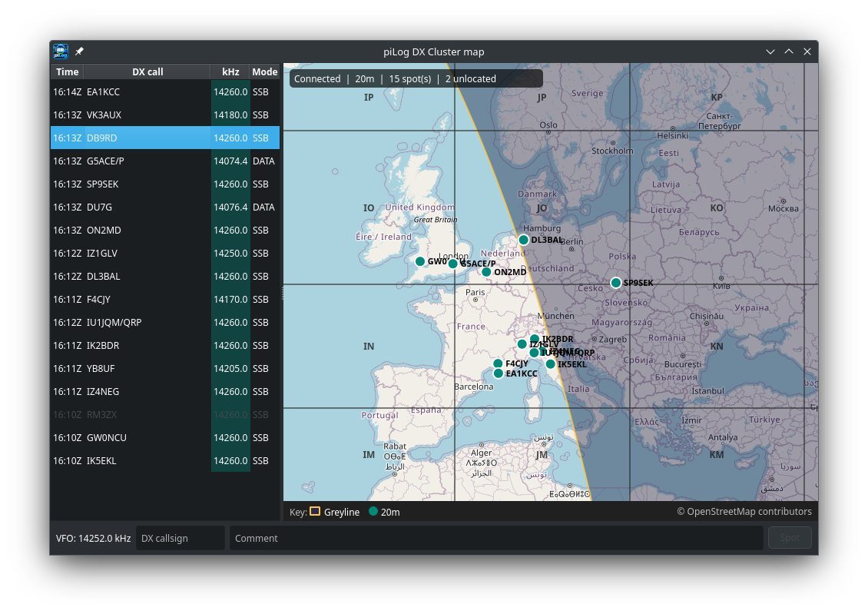Click the yellow Greyline key swatch
The image size is (868, 614).
tap(314, 512)
